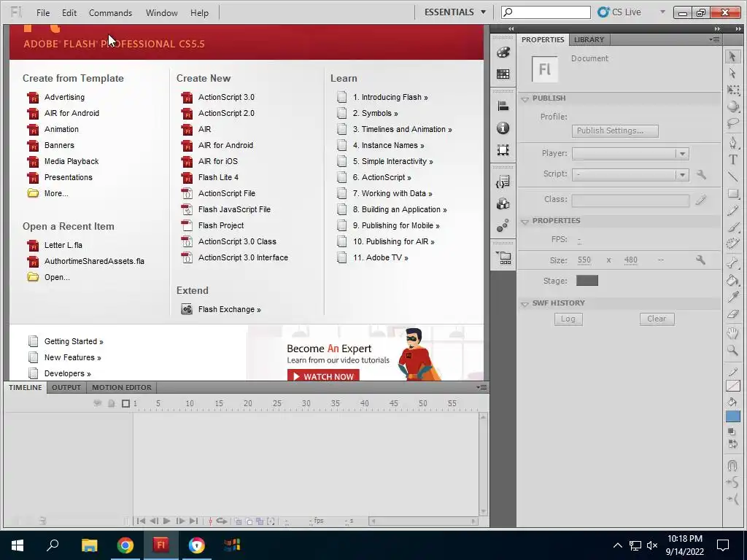Select the Free Transform tool
747x560 pixels.
click(732, 90)
